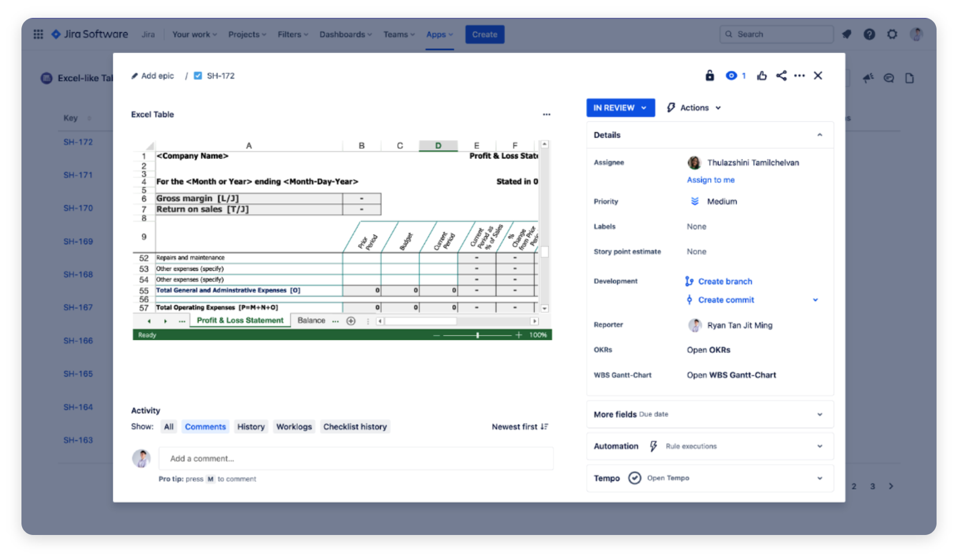Go to next page arrow in background list
This screenshot has height=560, width=958.
pyautogui.click(x=891, y=486)
